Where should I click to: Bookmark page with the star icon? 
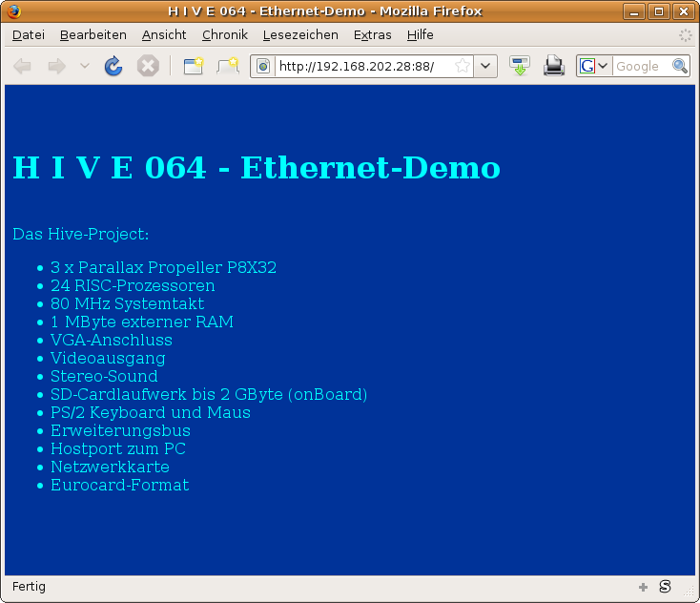pos(462,66)
